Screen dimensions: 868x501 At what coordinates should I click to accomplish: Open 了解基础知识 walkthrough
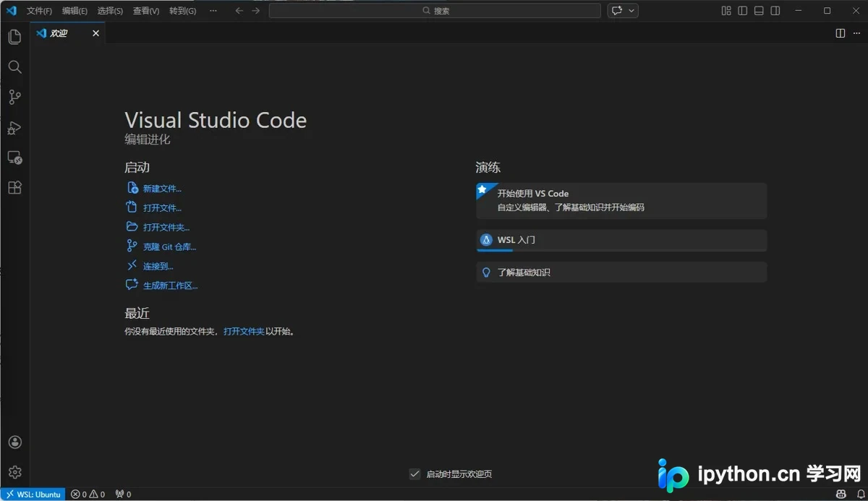[x=621, y=273]
